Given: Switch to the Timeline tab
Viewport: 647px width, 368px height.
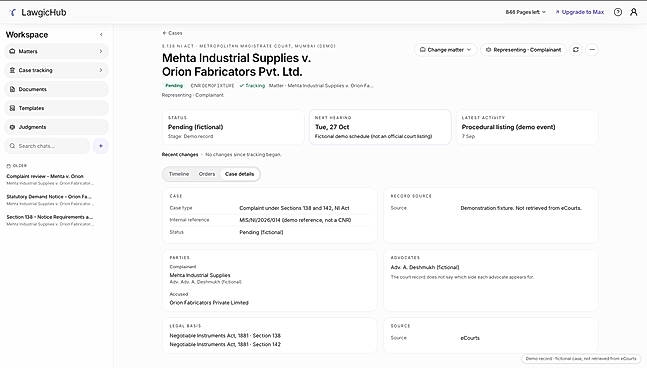Looking at the screenshot, I should pos(179,174).
